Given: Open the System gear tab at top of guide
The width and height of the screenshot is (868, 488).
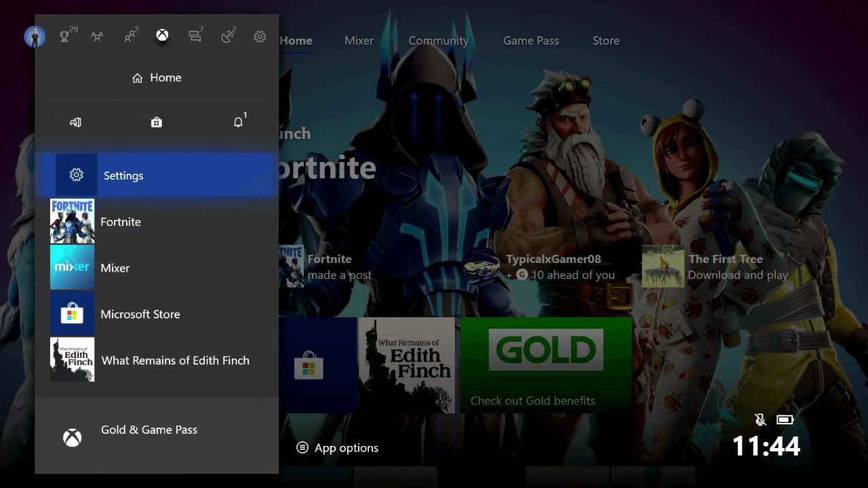Looking at the screenshot, I should [260, 37].
